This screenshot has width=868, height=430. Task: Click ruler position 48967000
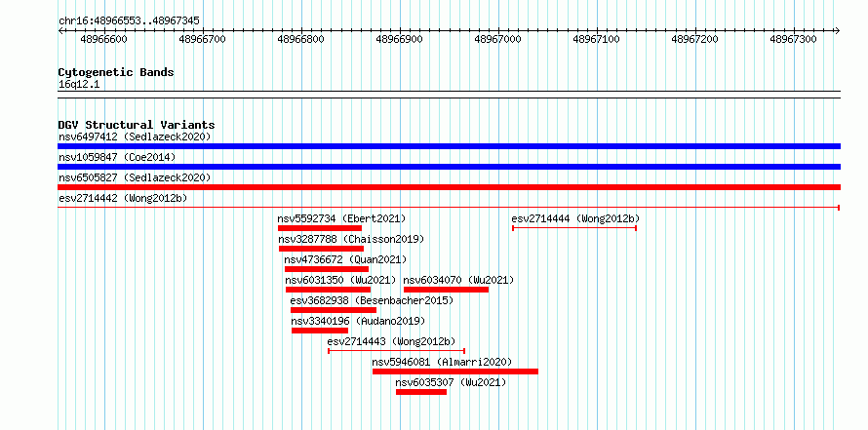497,39
